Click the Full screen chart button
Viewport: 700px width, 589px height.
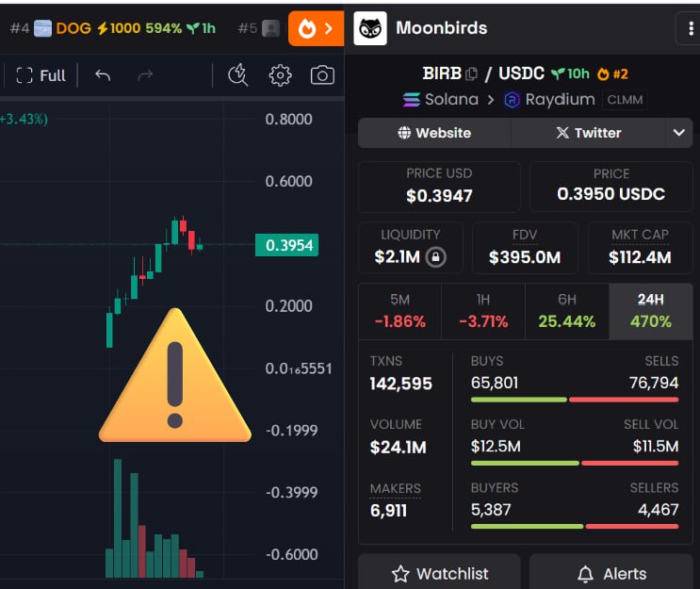(x=41, y=75)
